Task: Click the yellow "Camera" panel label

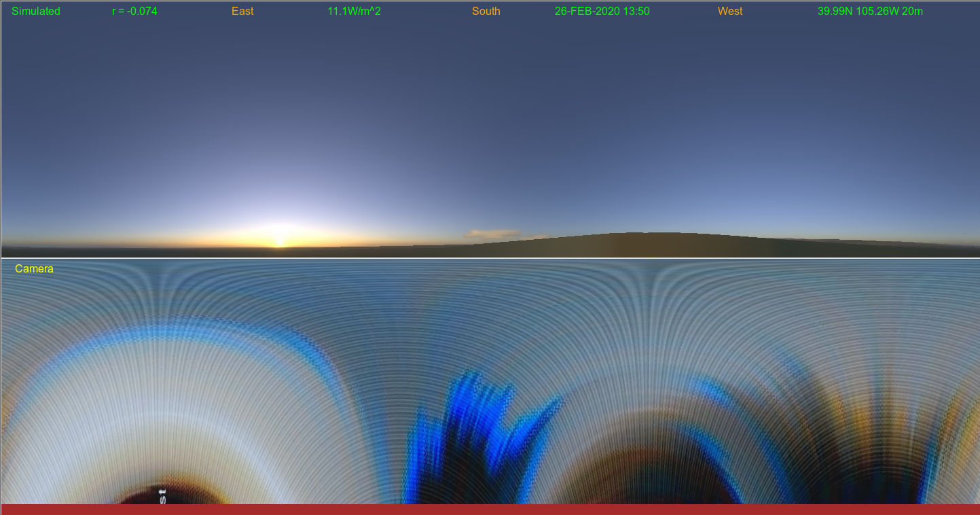Action: tap(34, 269)
